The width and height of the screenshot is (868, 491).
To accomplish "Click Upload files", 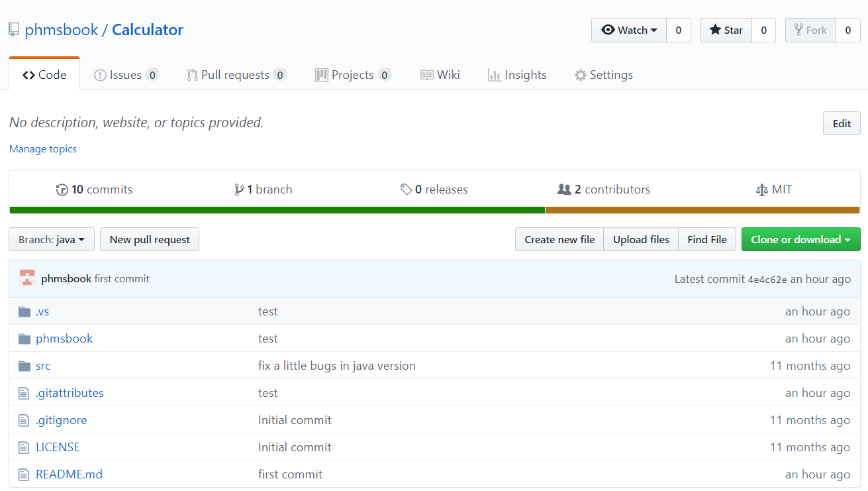I will pos(641,239).
